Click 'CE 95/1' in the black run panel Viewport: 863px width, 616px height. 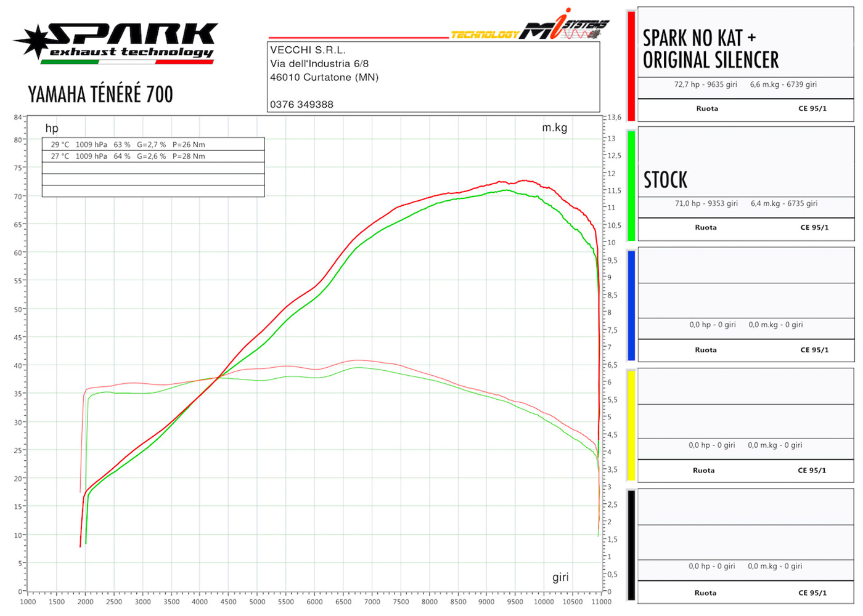point(812,593)
